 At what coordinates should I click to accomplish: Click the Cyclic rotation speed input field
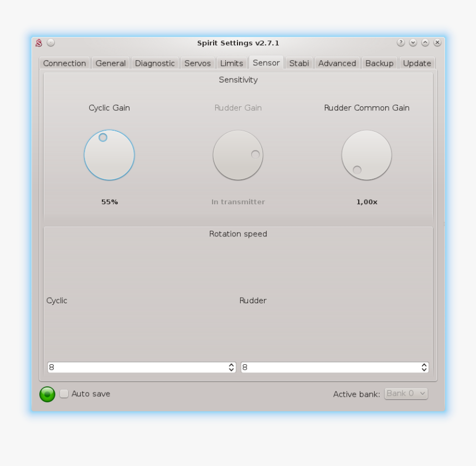142,367
